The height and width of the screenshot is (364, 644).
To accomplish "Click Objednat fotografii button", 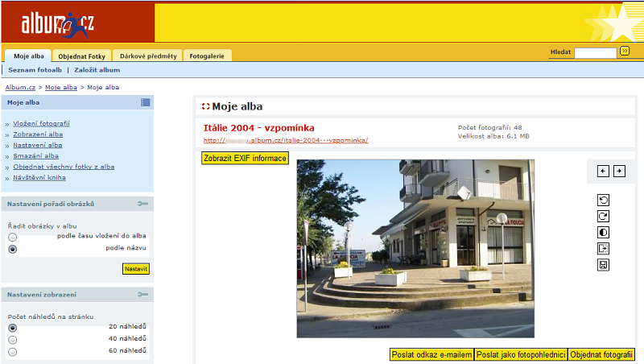I will click(601, 354).
